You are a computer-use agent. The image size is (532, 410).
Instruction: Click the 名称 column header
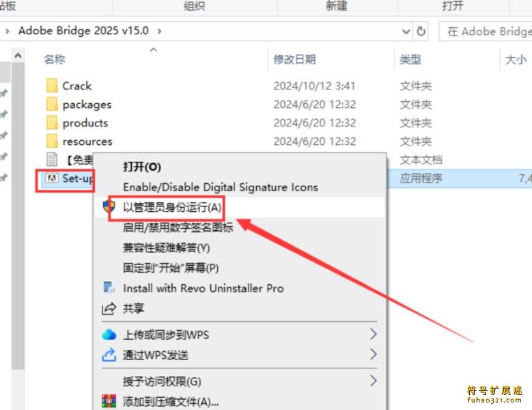pyautogui.click(x=54, y=59)
